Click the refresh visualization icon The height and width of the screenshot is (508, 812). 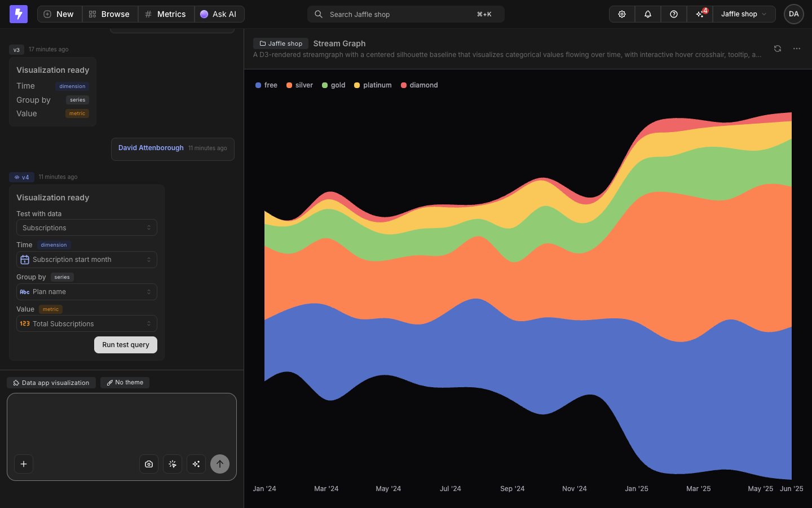click(x=778, y=49)
